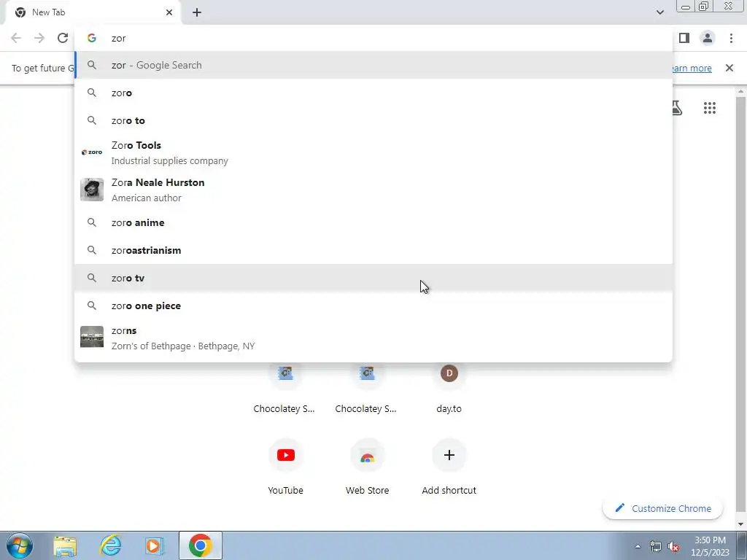Click the Add shortcut button
This screenshot has height=560, width=747.
click(449, 467)
